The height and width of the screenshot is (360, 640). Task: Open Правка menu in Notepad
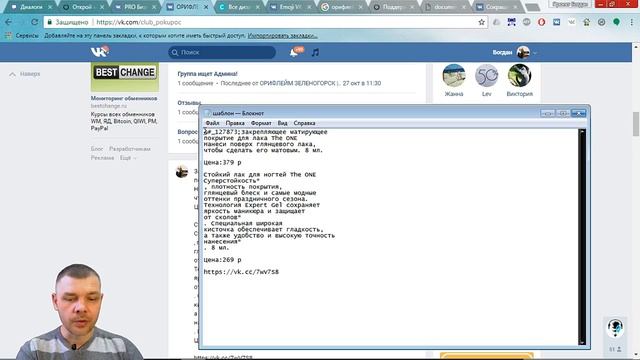pyautogui.click(x=235, y=123)
